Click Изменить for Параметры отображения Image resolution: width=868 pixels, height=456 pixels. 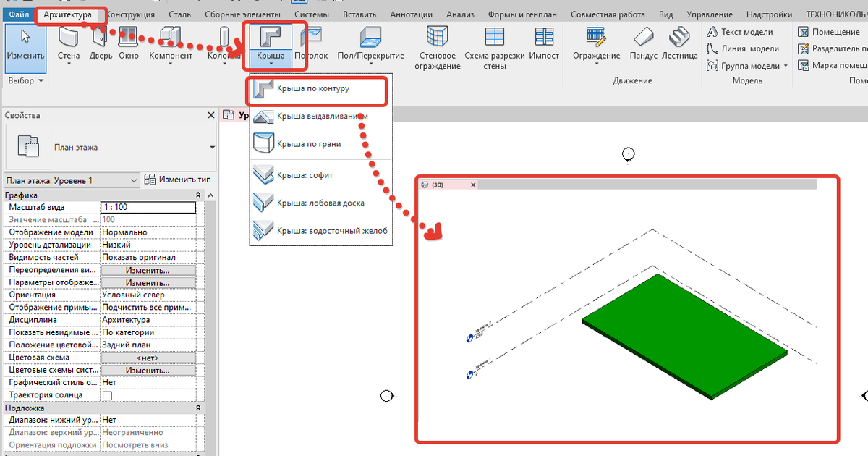148,282
